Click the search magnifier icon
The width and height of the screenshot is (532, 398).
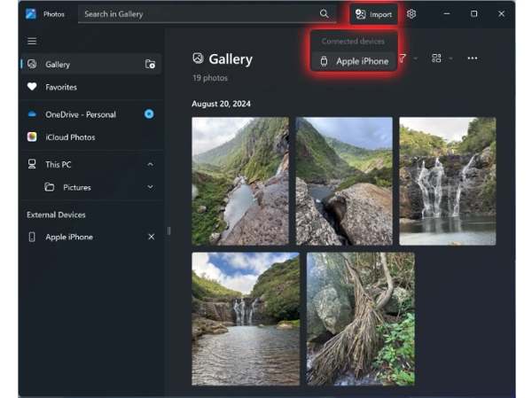(x=325, y=14)
